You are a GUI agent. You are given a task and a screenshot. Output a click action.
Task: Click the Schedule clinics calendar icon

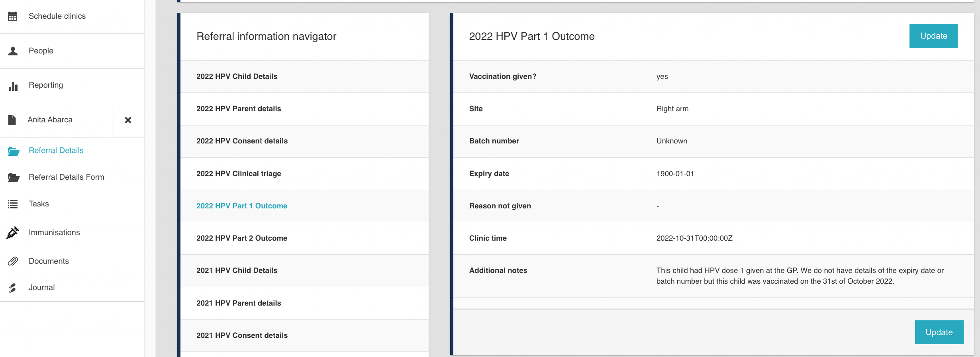[x=13, y=16]
